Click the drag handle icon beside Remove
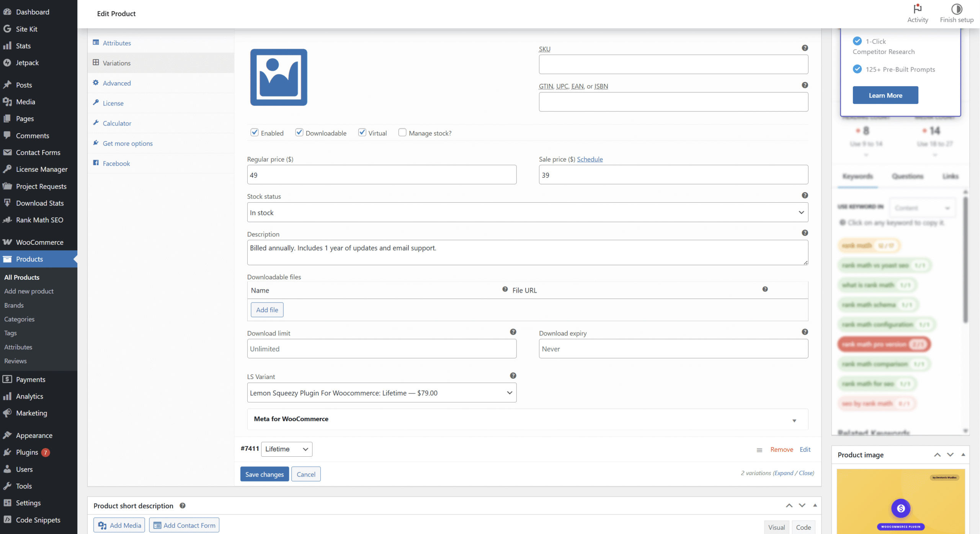Image resolution: width=980 pixels, height=534 pixels. point(759,450)
